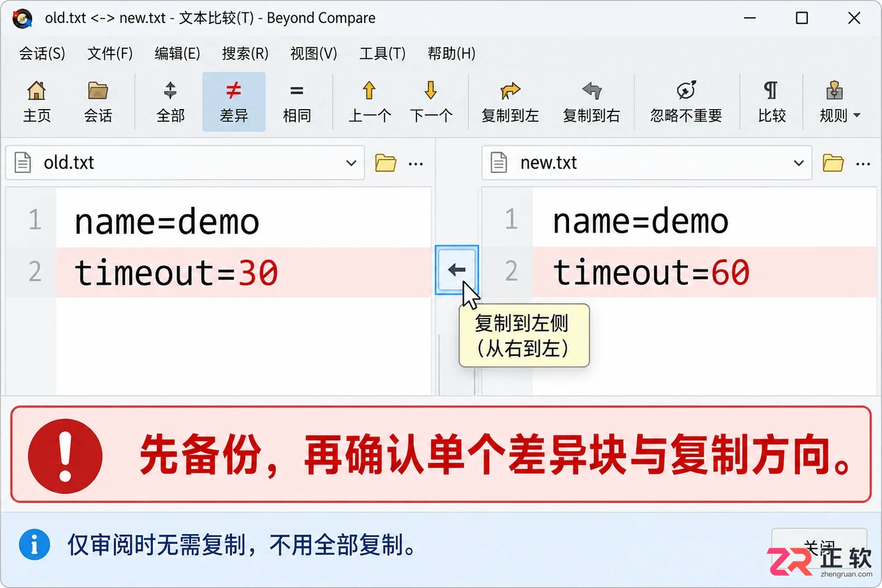The image size is (882, 588).
Task: Click the old.txt document icon
Action: tap(23, 163)
